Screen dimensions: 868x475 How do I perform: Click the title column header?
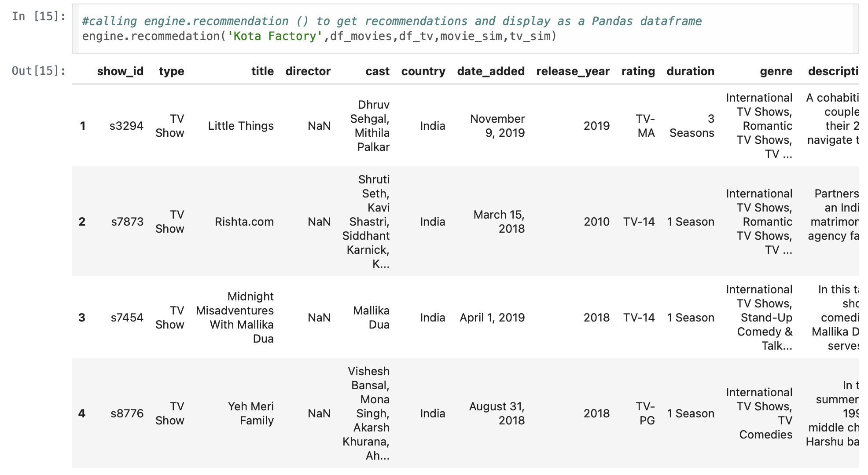[x=262, y=71]
